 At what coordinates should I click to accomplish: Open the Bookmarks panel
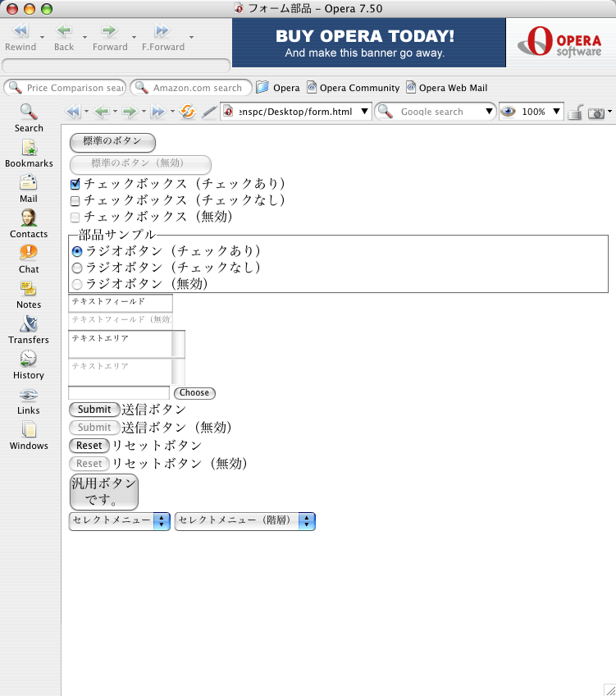click(29, 153)
